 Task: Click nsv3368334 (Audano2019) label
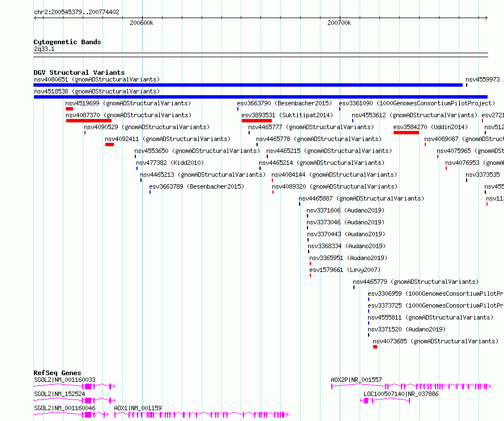point(347,246)
